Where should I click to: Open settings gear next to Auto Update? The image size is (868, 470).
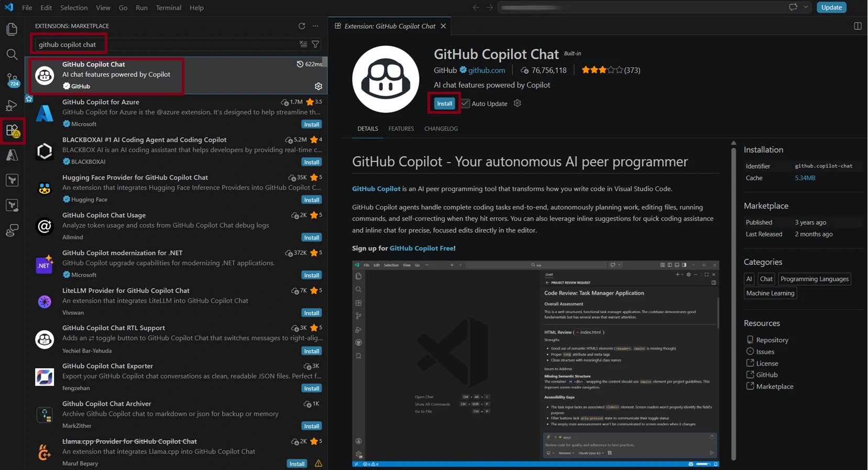517,103
